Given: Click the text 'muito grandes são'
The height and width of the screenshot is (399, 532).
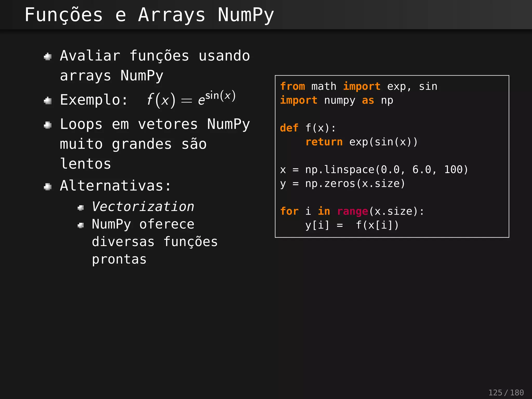Looking at the screenshot, I should (x=134, y=144).
